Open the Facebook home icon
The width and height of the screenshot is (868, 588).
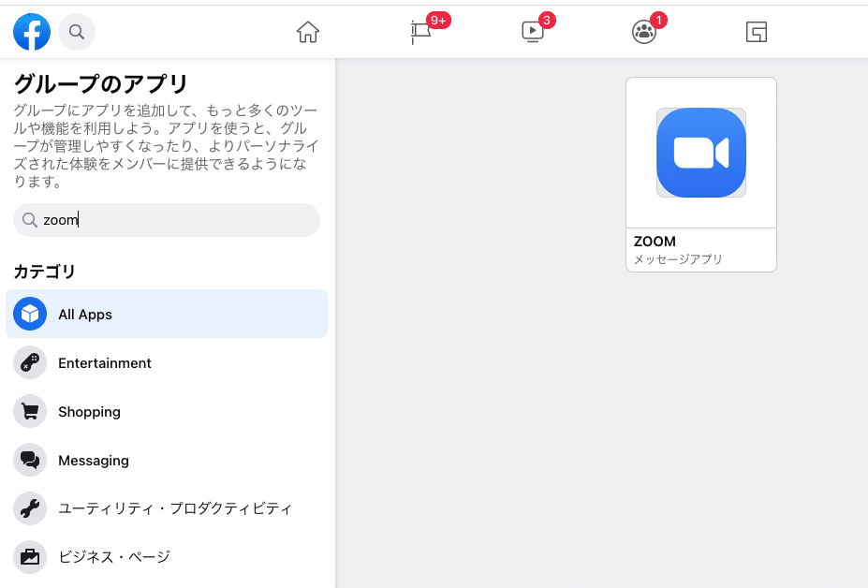(307, 31)
